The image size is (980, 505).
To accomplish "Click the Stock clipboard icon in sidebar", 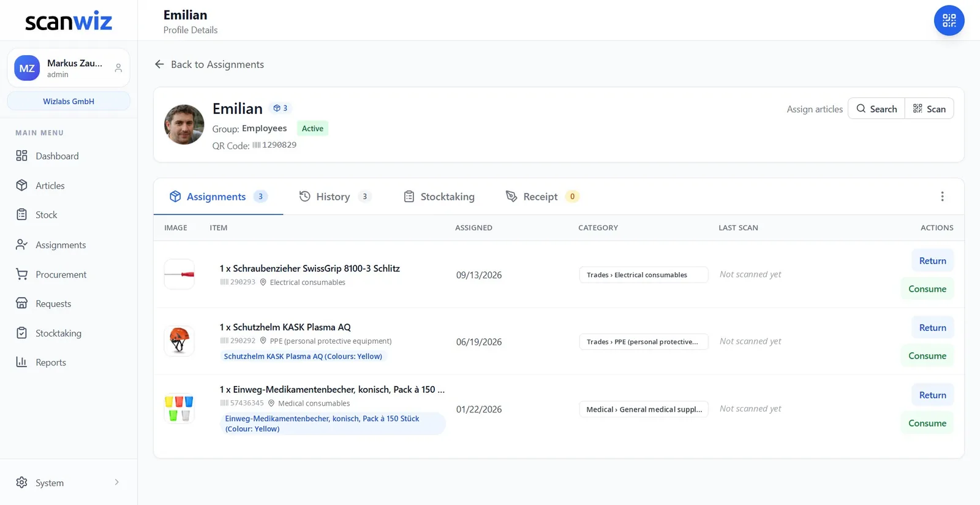I will coord(22,215).
